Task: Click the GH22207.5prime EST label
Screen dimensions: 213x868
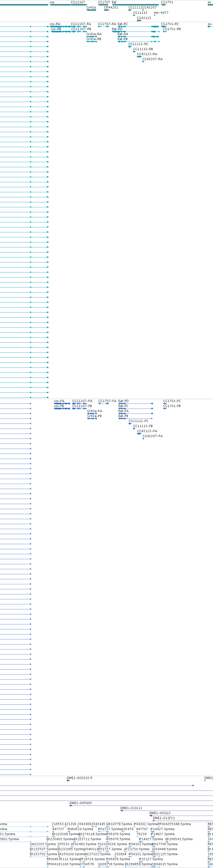Action: [43, 844]
